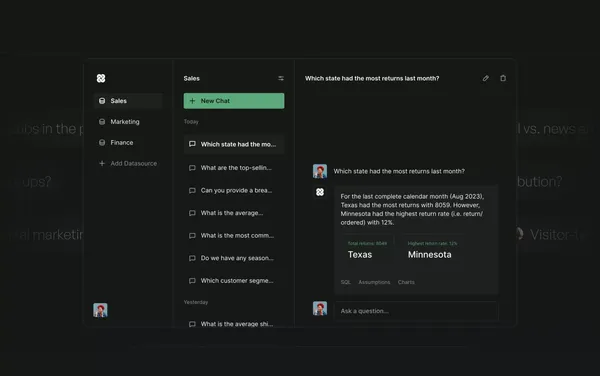Image resolution: width=600 pixels, height=376 pixels.
Task: Click chat icon beside 'What is the most comm...'
Action: (192, 236)
